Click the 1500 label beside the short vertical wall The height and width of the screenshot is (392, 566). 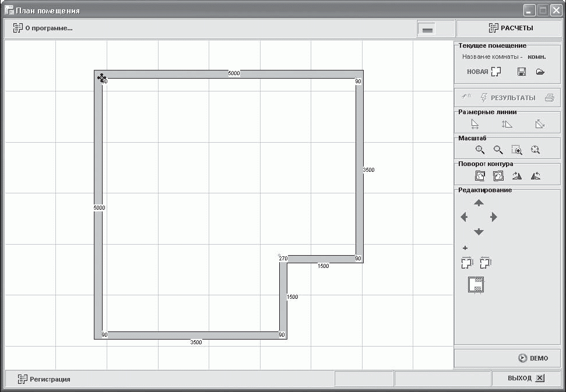coord(293,297)
